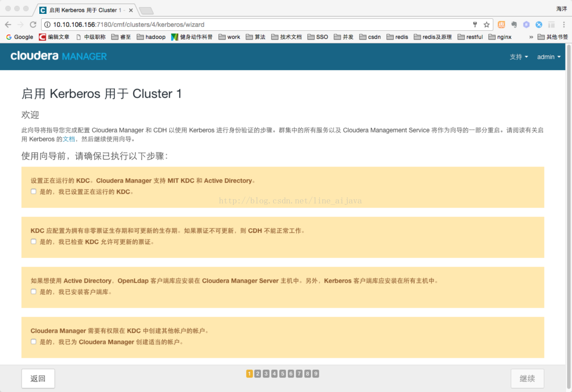
Task: Go to wizard step 9
Action: (315, 374)
